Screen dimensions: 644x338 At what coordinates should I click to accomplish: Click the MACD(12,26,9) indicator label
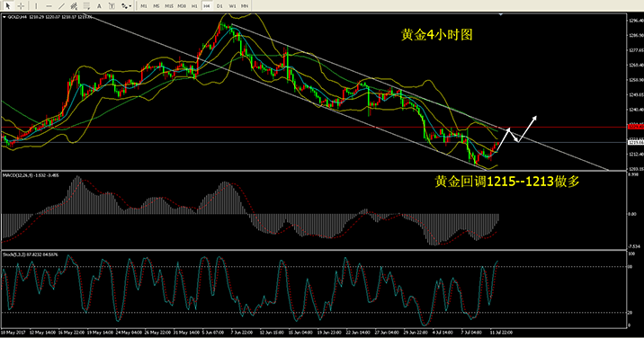point(31,175)
